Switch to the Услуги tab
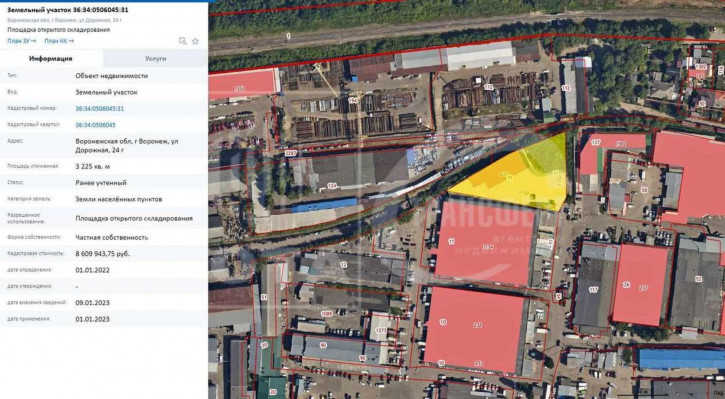The width and height of the screenshot is (725, 399). [x=155, y=59]
